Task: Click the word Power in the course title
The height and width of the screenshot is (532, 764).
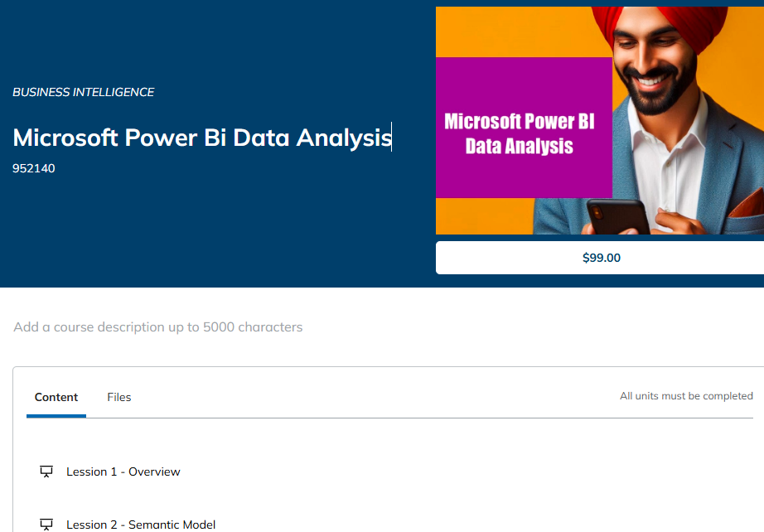Action: (161, 138)
